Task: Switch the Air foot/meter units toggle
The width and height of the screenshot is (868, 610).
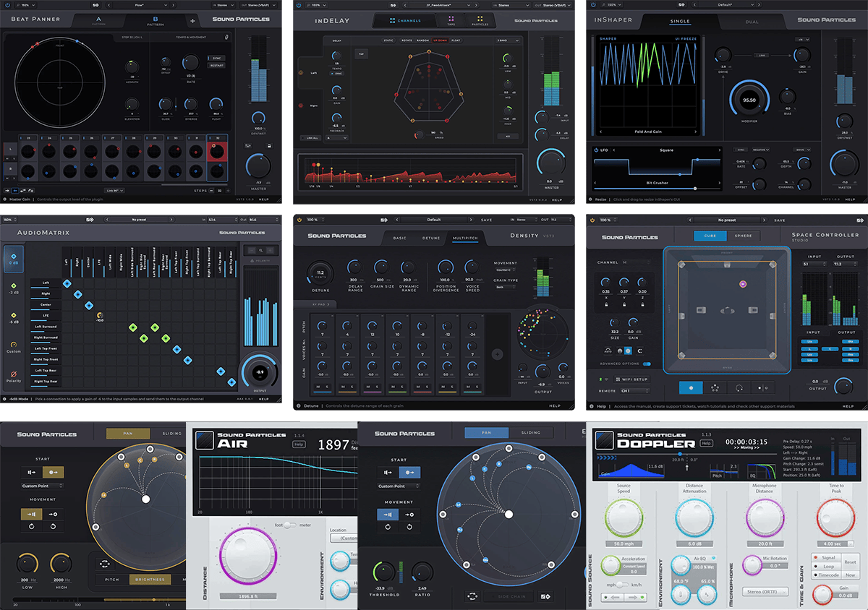Action: [x=289, y=525]
